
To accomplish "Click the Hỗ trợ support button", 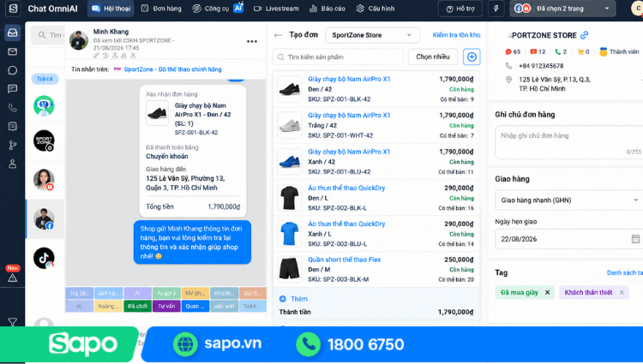I will (460, 9).
